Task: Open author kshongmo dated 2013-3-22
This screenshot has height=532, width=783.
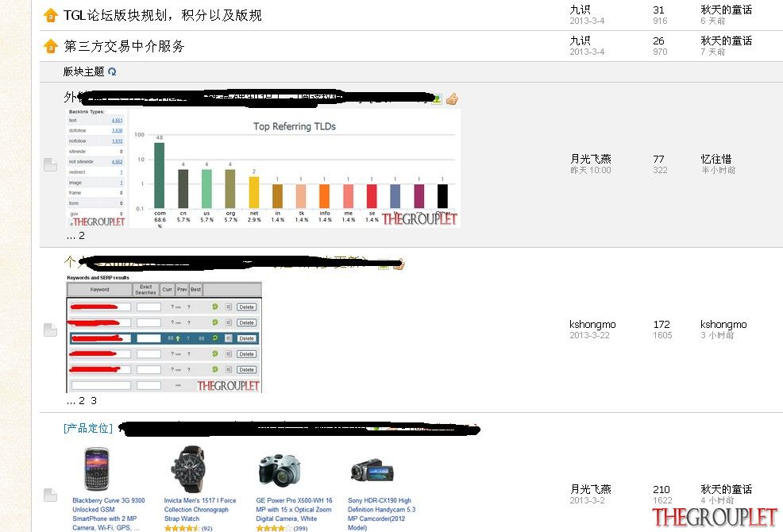Action: coord(592,325)
